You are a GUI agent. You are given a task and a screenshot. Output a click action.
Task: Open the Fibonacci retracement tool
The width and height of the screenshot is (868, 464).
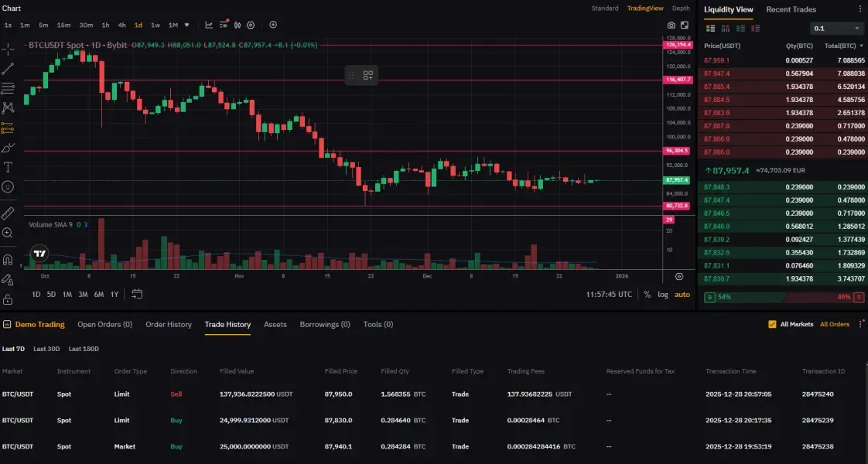click(x=8, y=88)
